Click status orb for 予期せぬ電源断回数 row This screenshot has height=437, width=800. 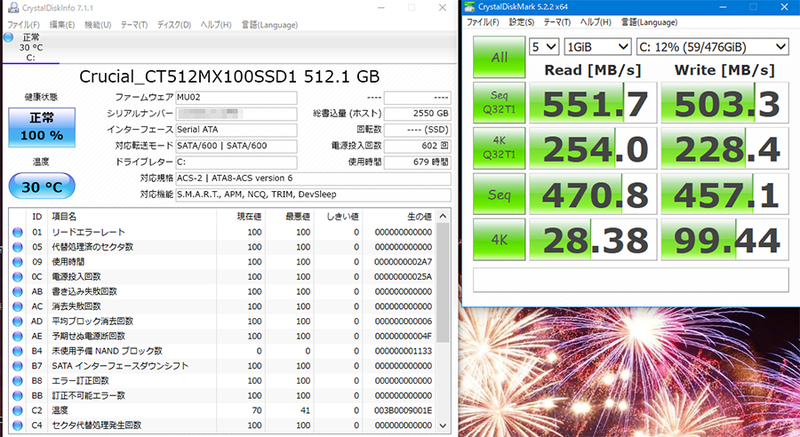point(17,337)
